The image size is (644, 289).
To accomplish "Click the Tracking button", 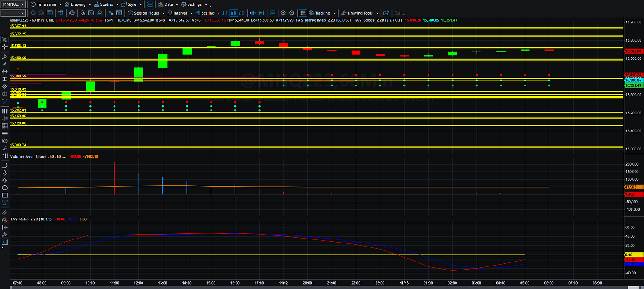I will pyautogui.click(x=322, y=13).
